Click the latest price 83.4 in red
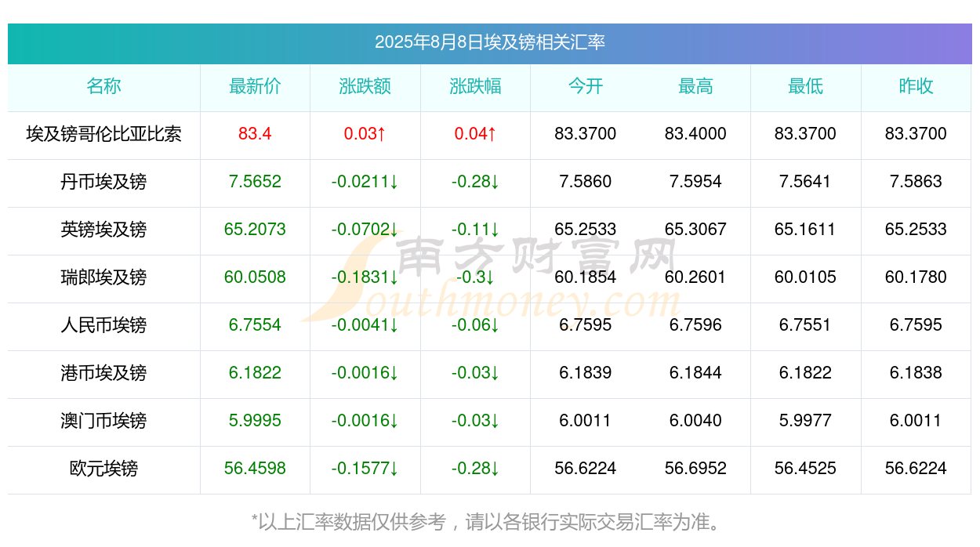 click(255, 134)
